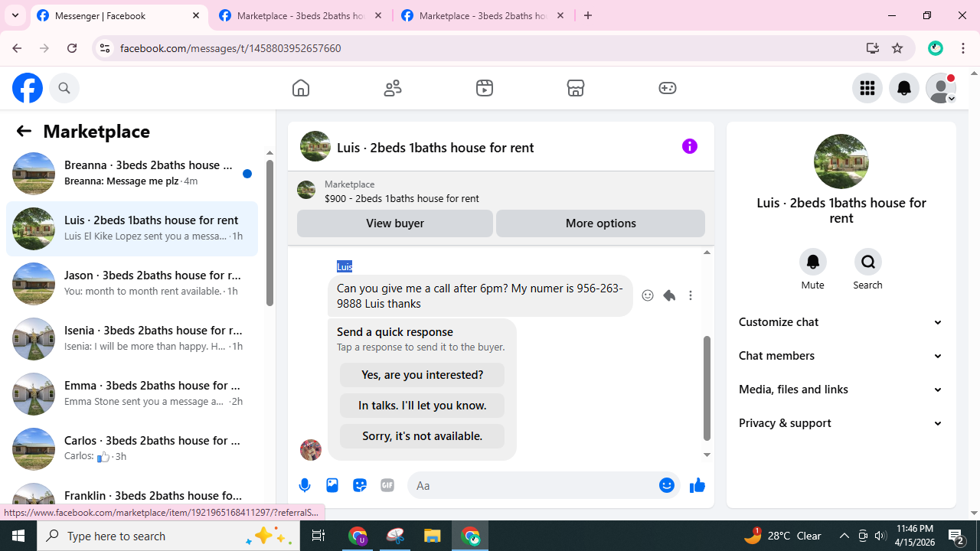The image size is (980, 551).
Task: Open conversation information purple icon
Action: (690, 146)
